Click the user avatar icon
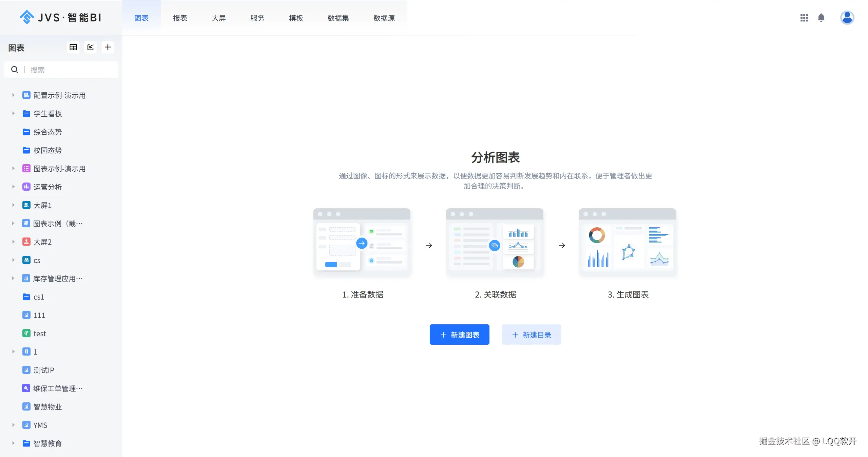The height and width of the screenshot is (457, 868). coord(847,18)
